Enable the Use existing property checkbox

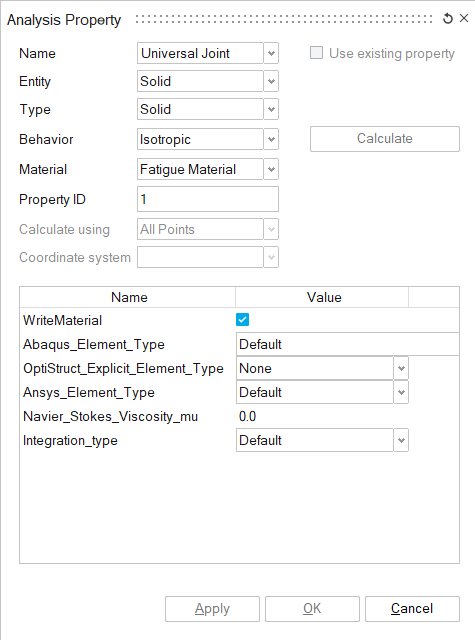316,53
